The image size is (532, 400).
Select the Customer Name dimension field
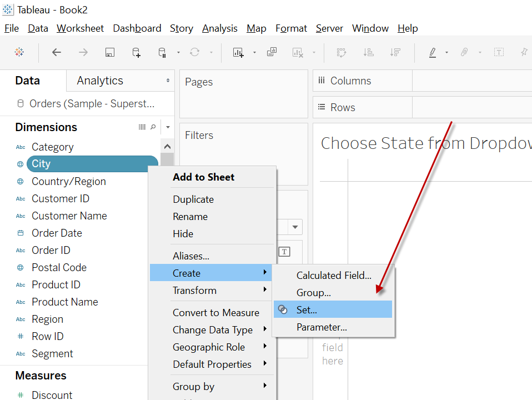tap(69, 216)
